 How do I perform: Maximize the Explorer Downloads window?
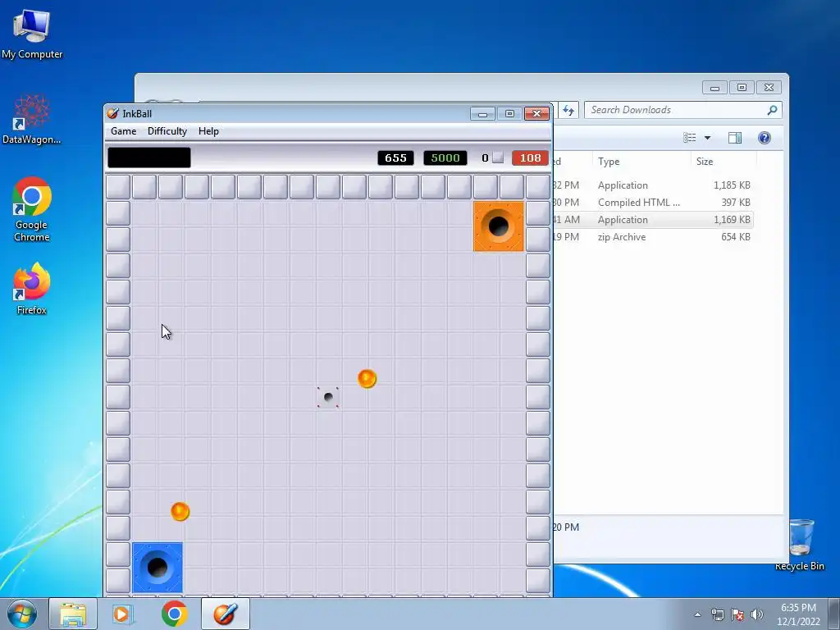[742, 87]
